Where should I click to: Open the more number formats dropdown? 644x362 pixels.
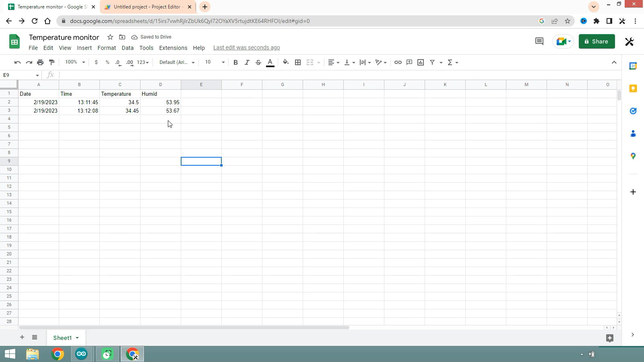point(143,62)
